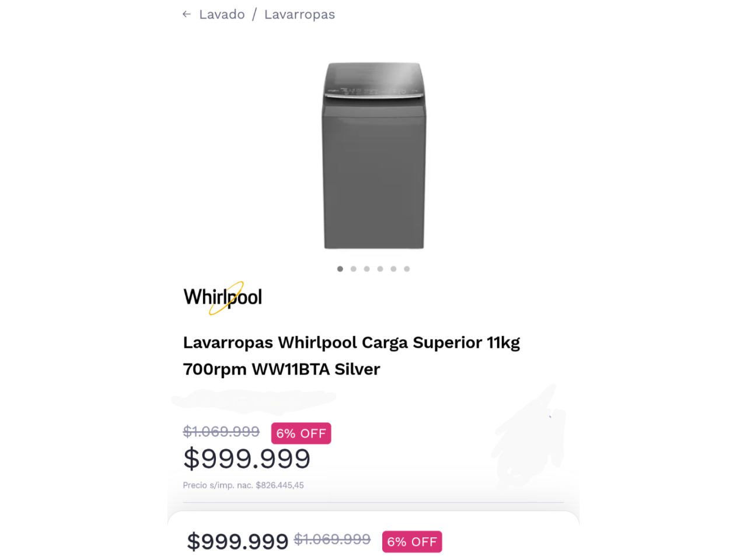The width and height of the screenshot is (747, 560).
Task: Open the silver washing machine product photo
Action: point(374,156)
